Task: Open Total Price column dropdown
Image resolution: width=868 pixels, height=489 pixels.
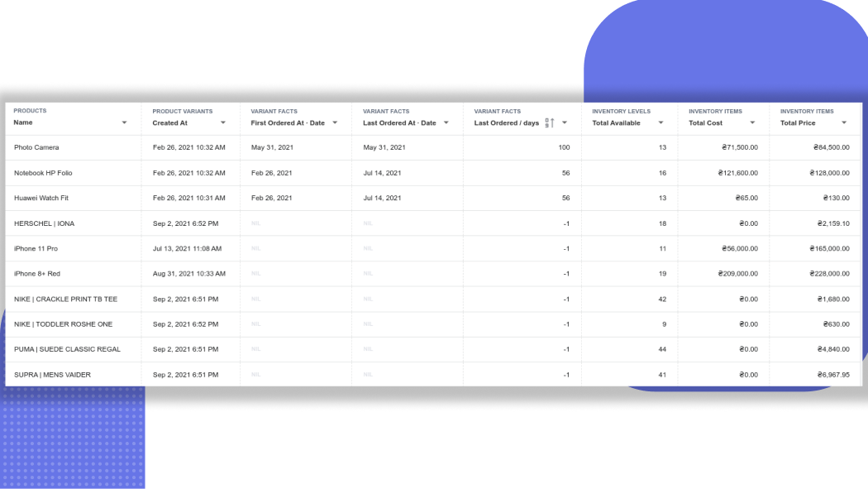Action: tap(844, 123)
